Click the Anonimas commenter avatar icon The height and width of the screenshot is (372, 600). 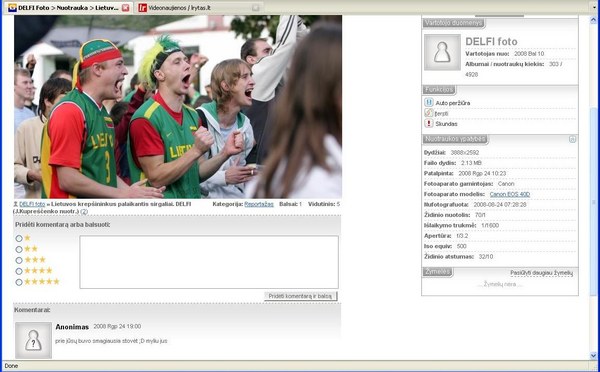(33, 340)
